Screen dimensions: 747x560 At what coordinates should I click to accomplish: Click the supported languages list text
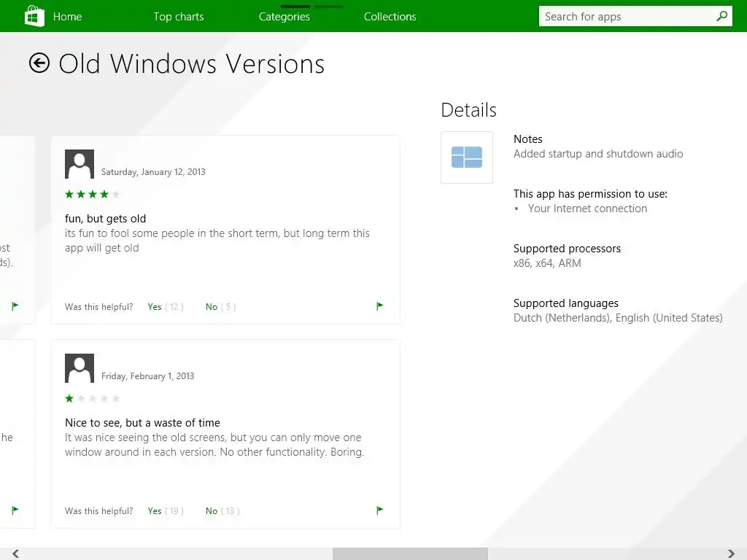coord(618,318)
